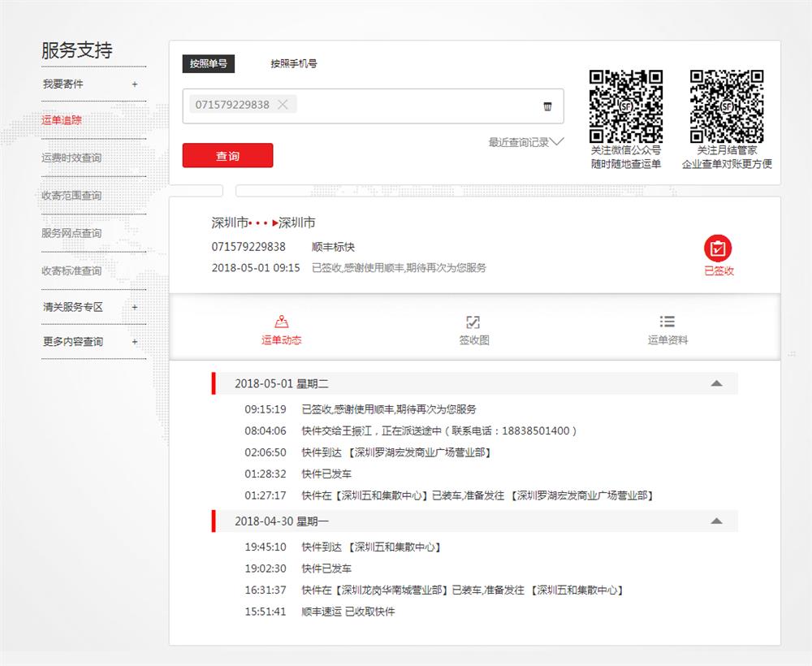Collapse the 2018-05-01 星期二 tracking section
Viewport: 812px width, 666px height.
pos(717,383)
